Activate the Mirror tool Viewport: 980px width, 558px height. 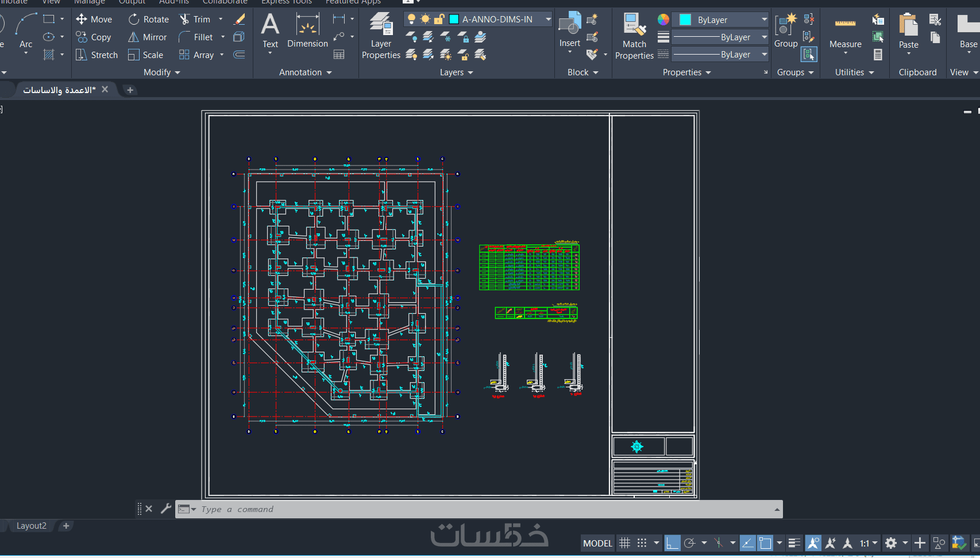point(147,37)
